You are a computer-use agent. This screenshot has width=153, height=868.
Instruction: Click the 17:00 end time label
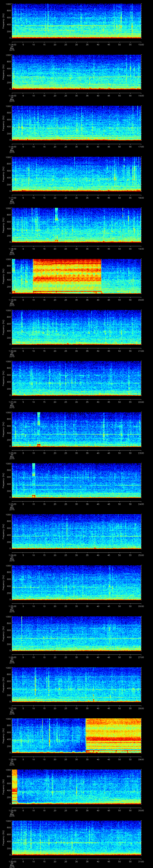[141, 147]
